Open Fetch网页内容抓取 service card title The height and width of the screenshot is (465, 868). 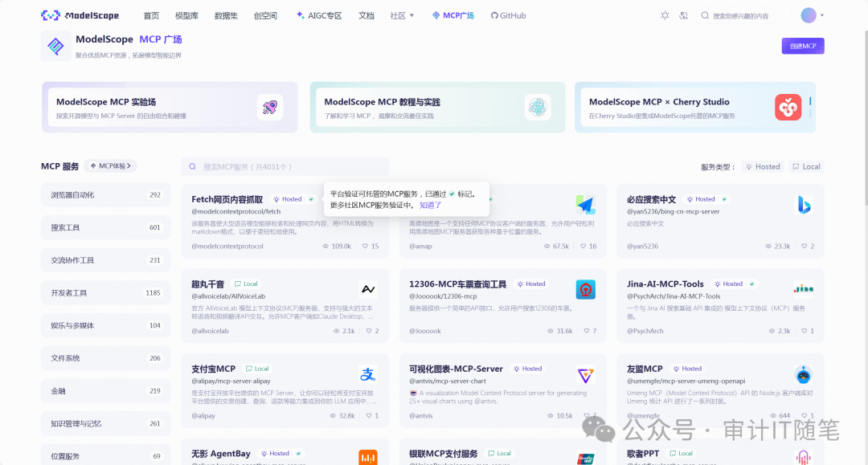pyautogui.click(x=227, y=199)
